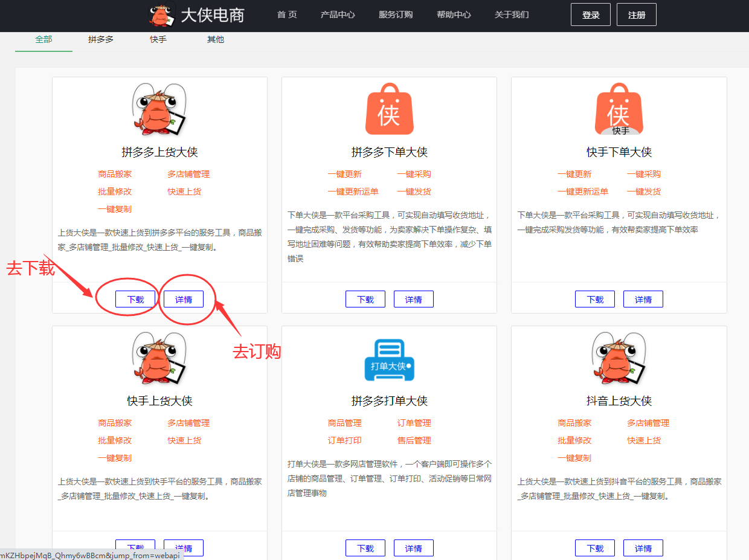Viewport: 749px width, 560px height.
Task: Open the 首页 navigation item
Action: (287, 14)
